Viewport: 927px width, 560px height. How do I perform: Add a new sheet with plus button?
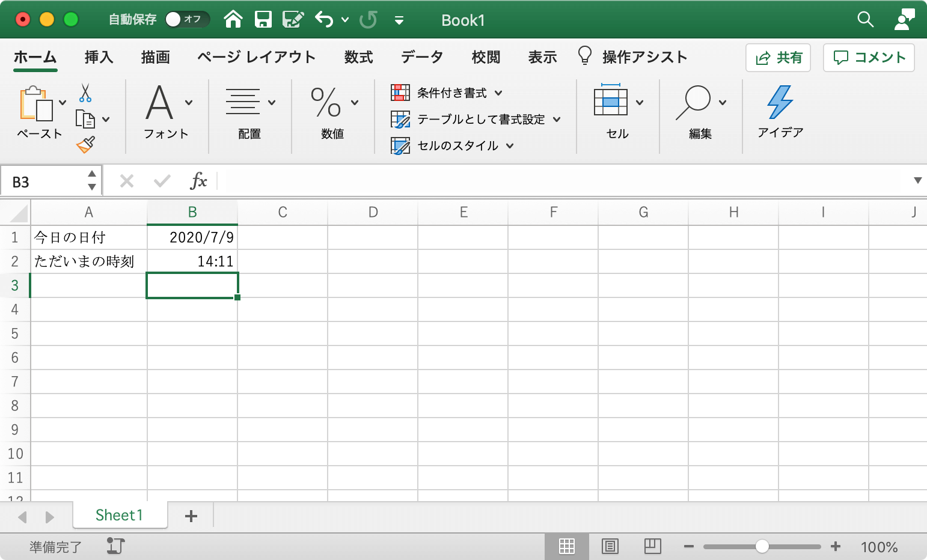191,516
